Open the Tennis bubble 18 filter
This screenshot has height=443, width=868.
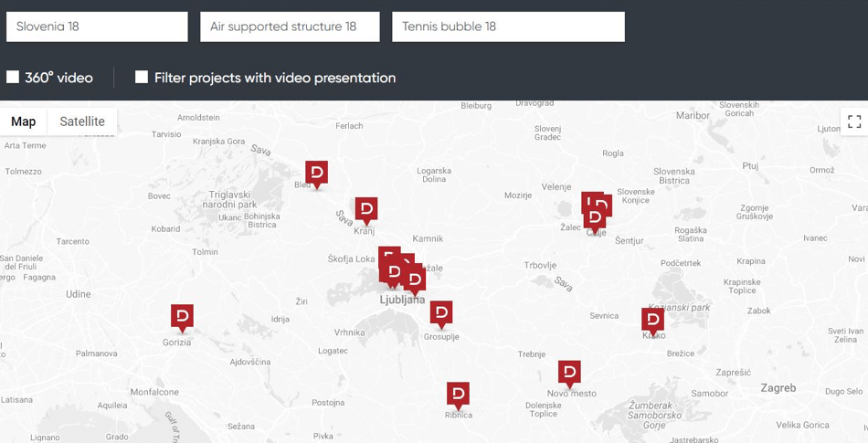click(508, 26)
